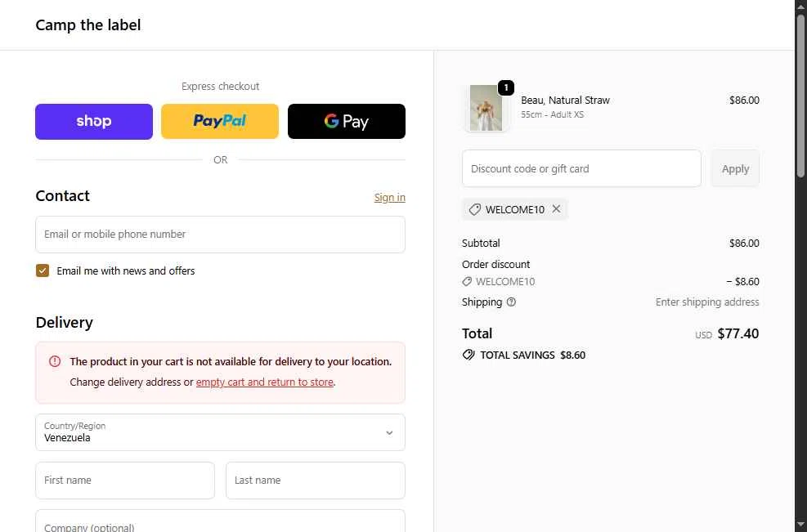
Task: Click the Total Savings tag icon
Action: [x=469, y=355]
